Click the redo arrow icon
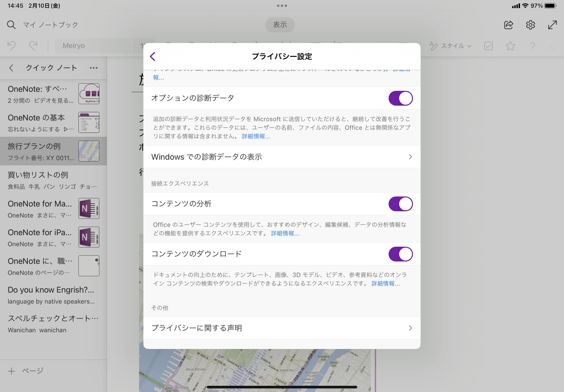 point(33,46)
